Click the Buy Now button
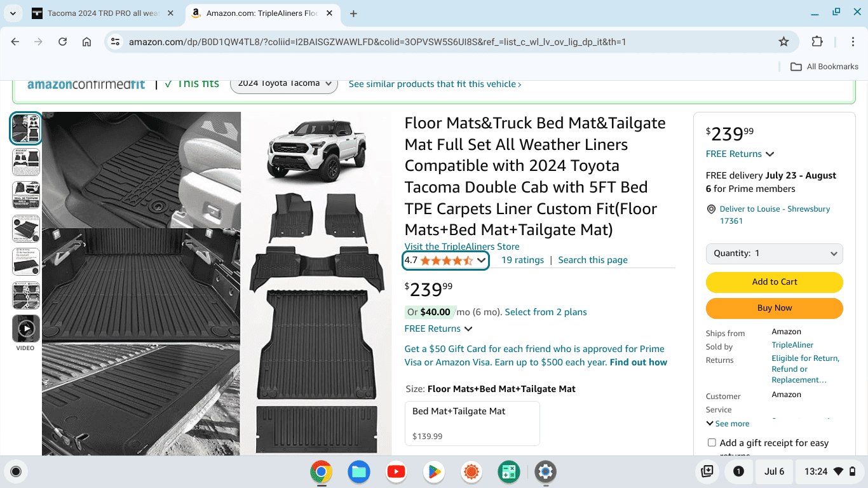The height and width of the screenshot is (488, 868). [775, 308]
